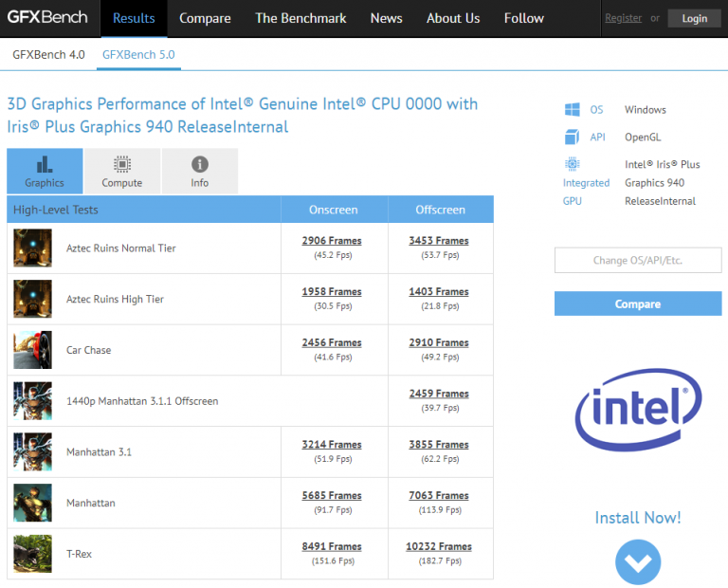Open 5685 Frames Manhattan onscreen
This screenshot has width=728, height=588.
332,496
